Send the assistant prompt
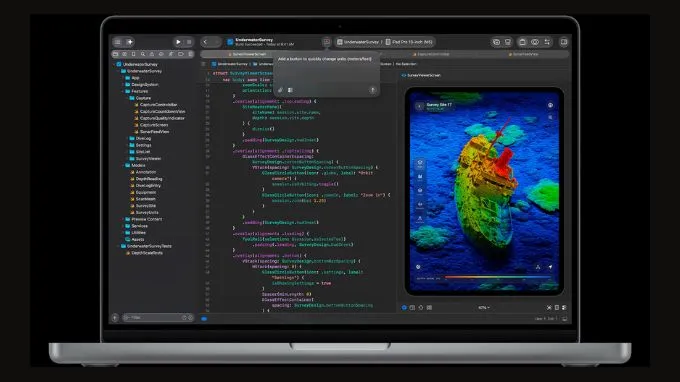This screenshot has height=382, width=680. point(373,90)
